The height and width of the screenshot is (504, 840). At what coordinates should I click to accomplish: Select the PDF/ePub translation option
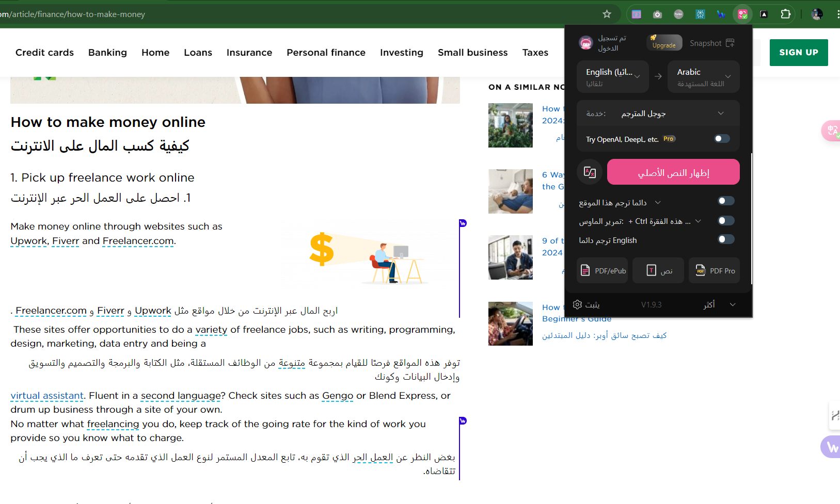point(601,270)
